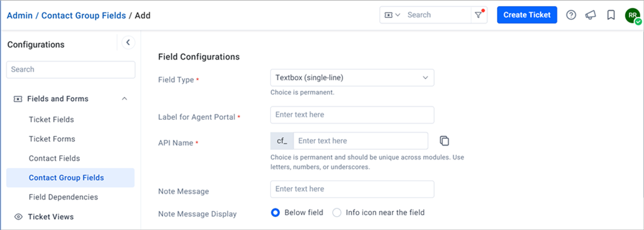Viewport: 644px width, 230px height.
Task: Copy the API Name with copy icon
Action: click(444, 141)
